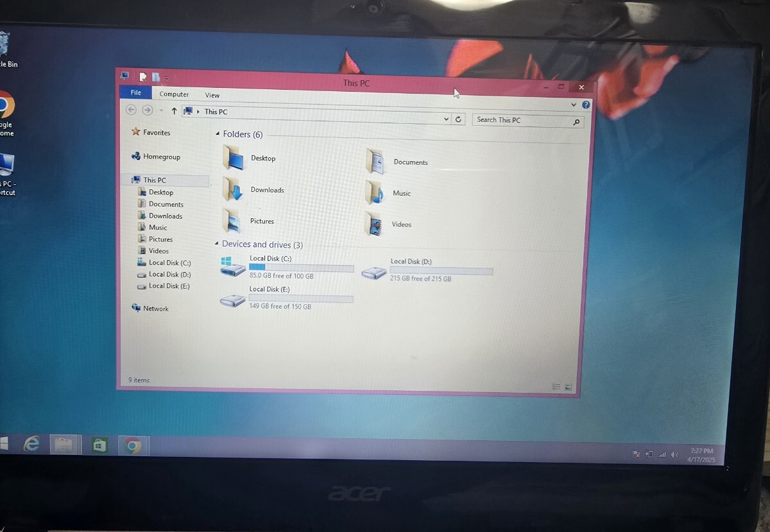Select This PC in the navigation pane

tap(154, 180)
